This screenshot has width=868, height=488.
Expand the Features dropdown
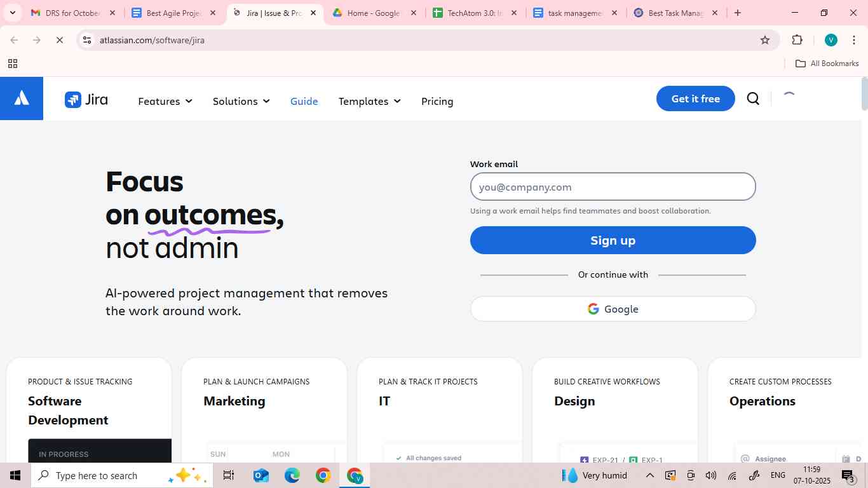click(164, 101)
